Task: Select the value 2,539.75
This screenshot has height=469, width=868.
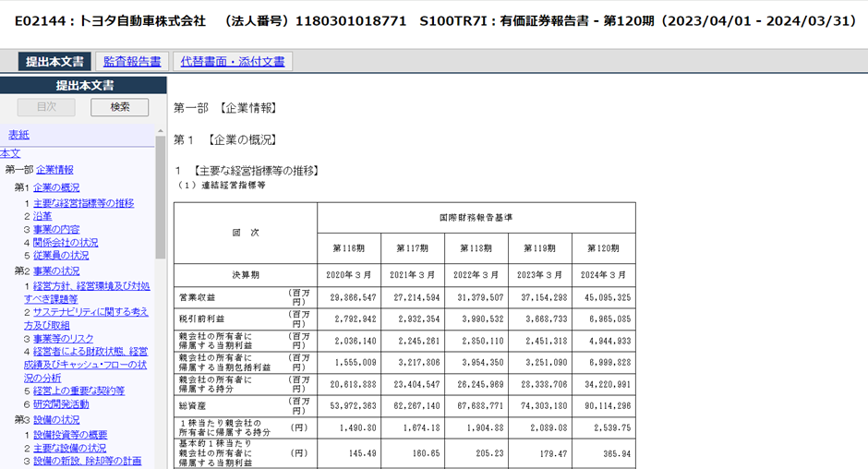Action: (612, 427)
